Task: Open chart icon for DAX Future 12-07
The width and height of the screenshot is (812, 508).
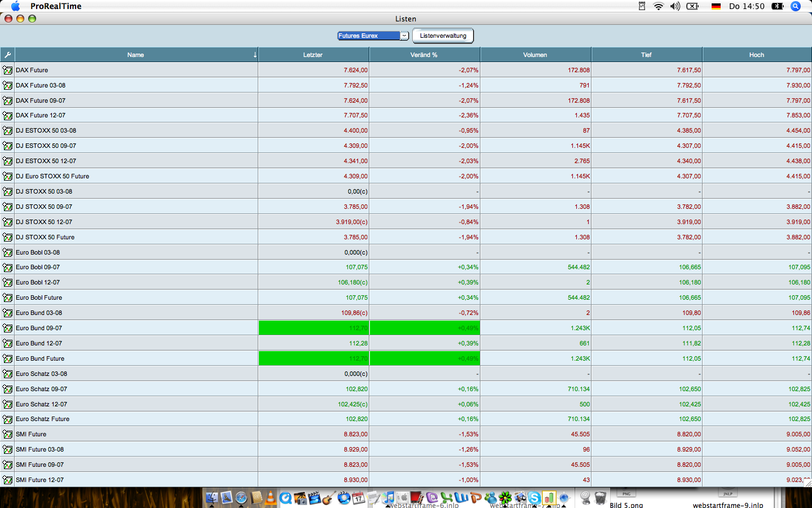Action: [7, 116]
